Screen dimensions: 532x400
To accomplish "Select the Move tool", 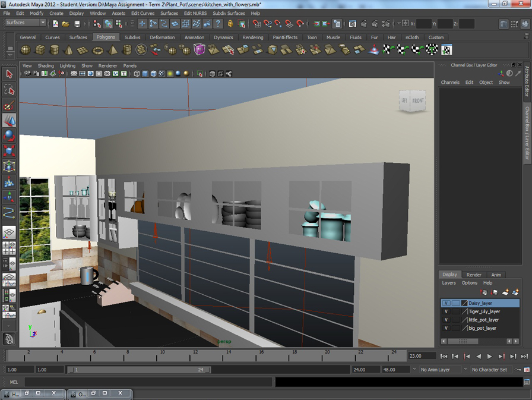I will pyautogui.click(x=9, y=119).
